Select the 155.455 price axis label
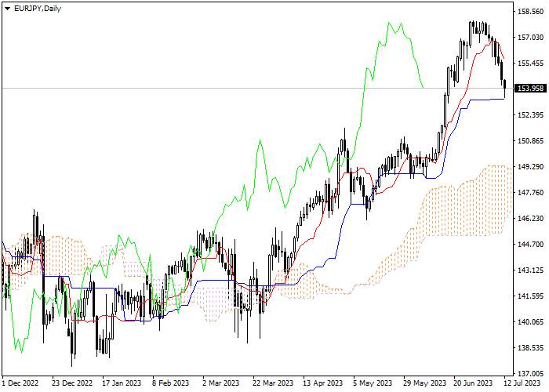The image size is (549, 392). click(x=531, y=64)
